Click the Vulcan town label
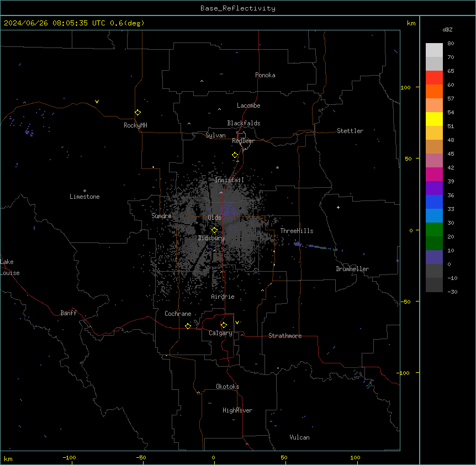 [299, 437]
